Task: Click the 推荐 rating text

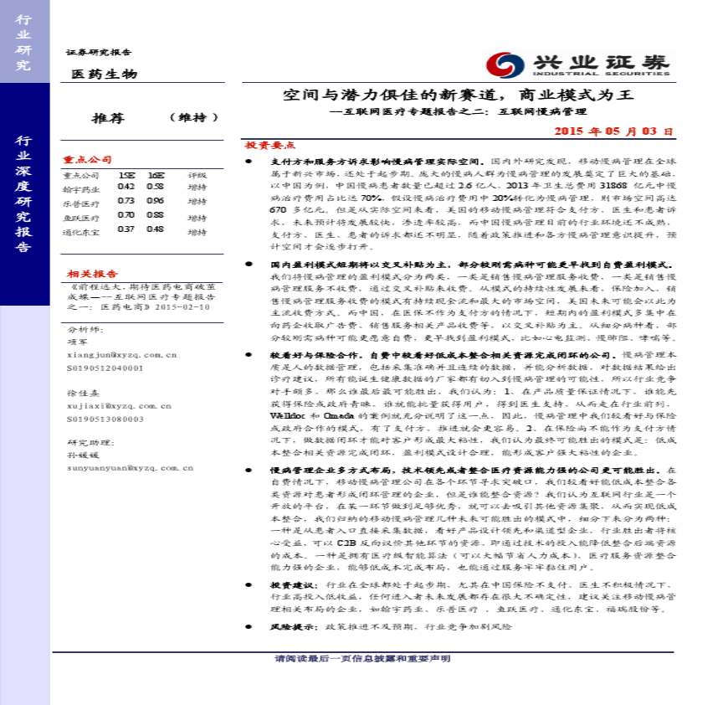Action: tap(108, 118)
